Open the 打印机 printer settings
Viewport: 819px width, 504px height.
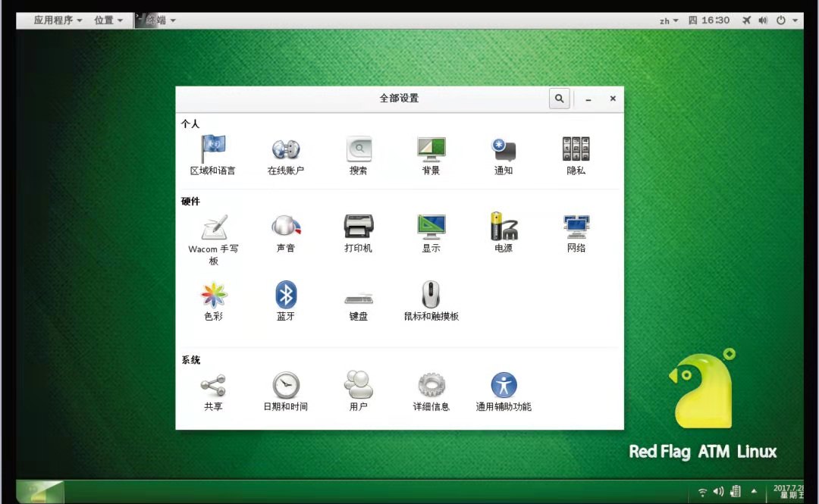click(358, 233)
